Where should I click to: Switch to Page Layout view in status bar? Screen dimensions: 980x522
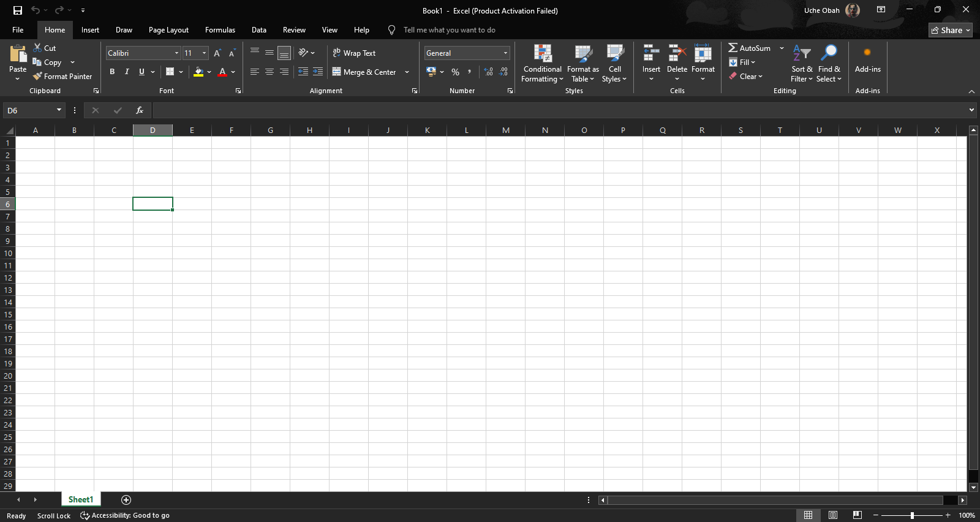833,515
